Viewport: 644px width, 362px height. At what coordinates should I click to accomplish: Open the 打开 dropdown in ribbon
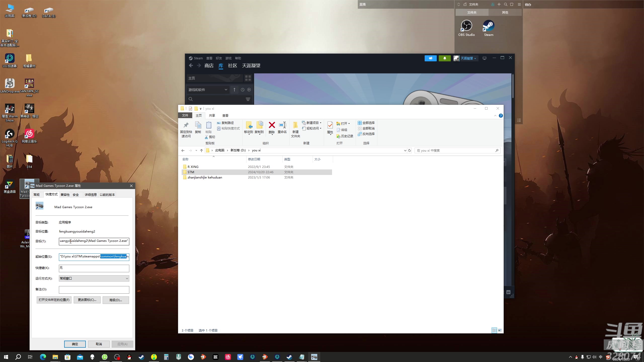343,123
